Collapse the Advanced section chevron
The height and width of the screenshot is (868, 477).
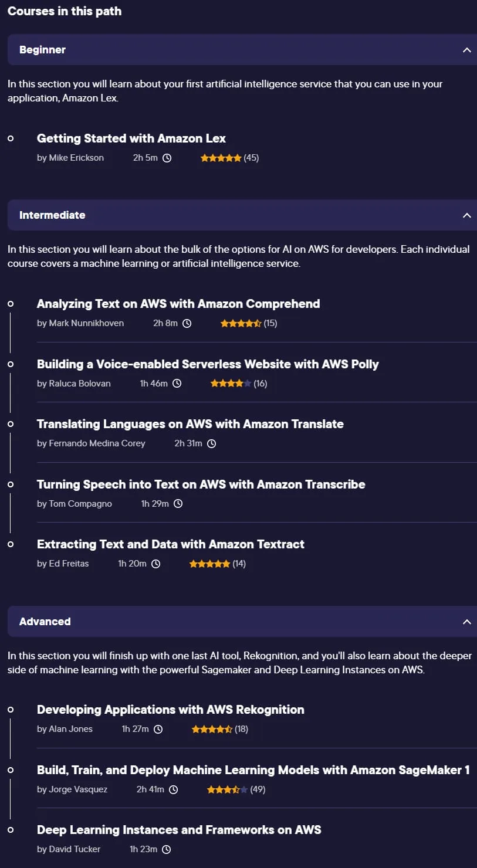467,622
